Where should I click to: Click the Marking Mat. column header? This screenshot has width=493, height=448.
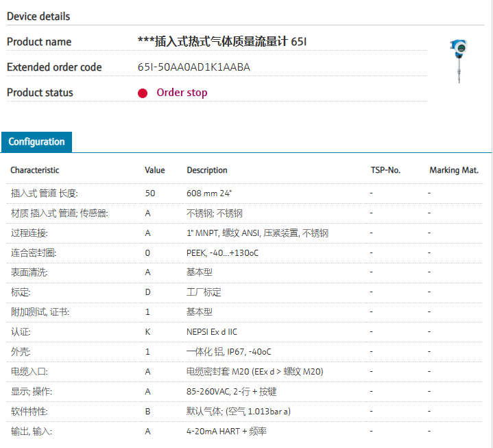[454, 170]
